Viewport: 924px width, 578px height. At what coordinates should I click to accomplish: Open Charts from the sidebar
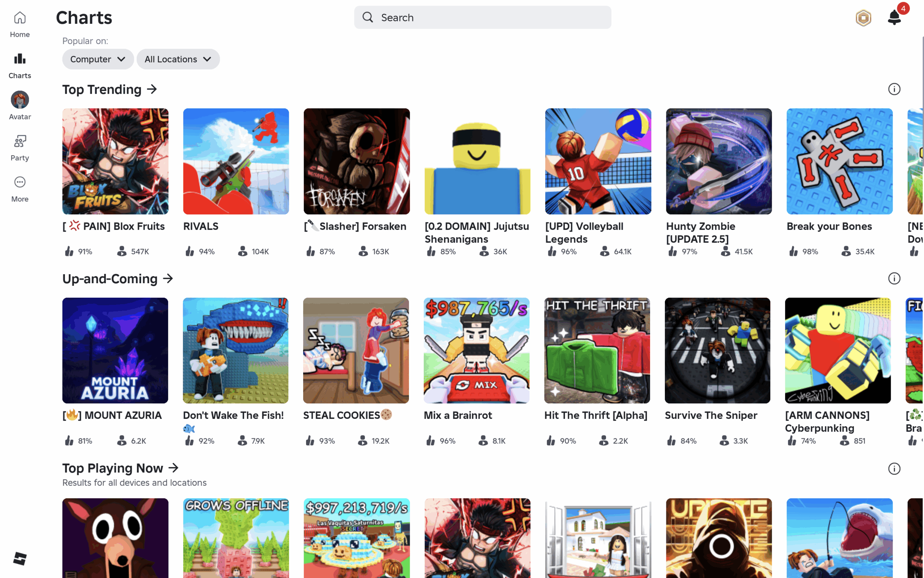pos(20,65)
